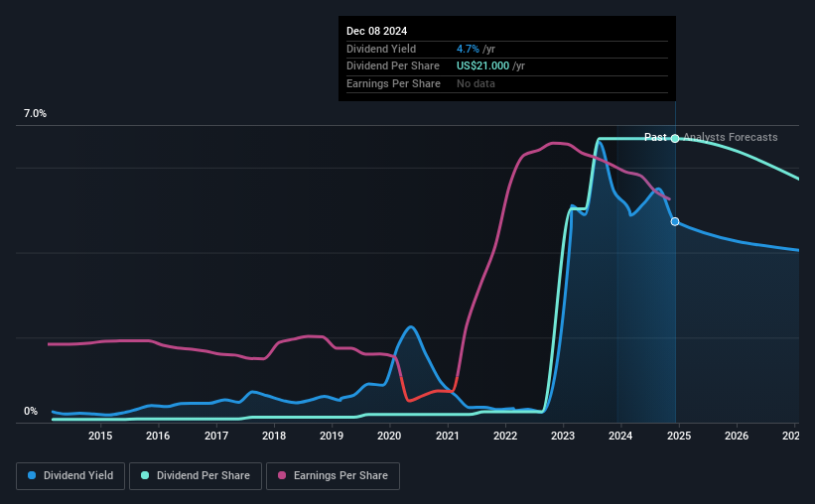815x504 pixels.
Task: Click the 4.7% dividend yield tooltip value
Action: tap(468, 49)
